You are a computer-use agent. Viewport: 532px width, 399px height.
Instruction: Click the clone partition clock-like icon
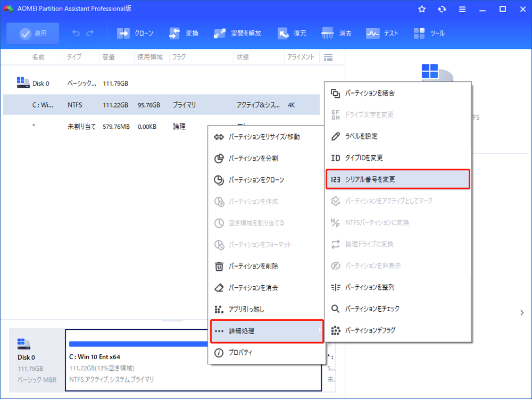219,180
